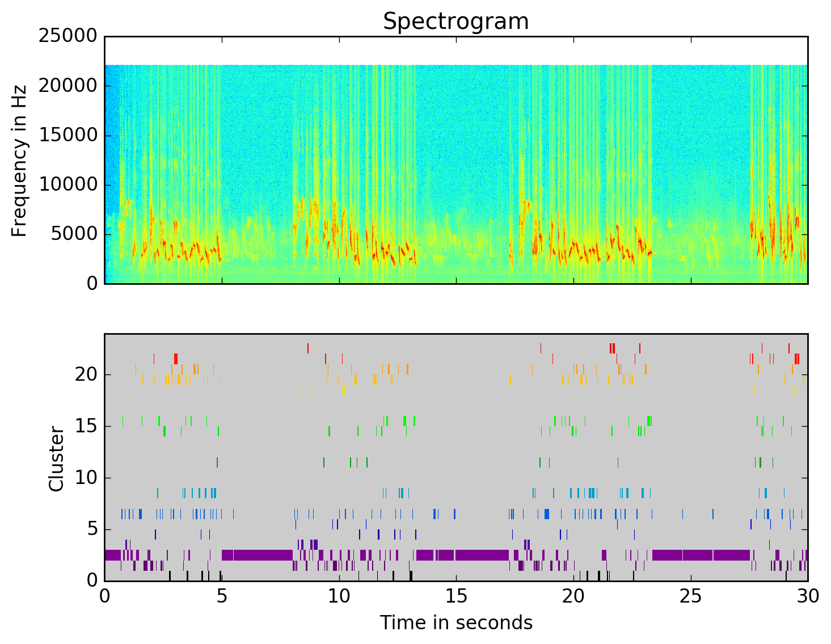Select the 5000 frequency tick label

[74, 234]
